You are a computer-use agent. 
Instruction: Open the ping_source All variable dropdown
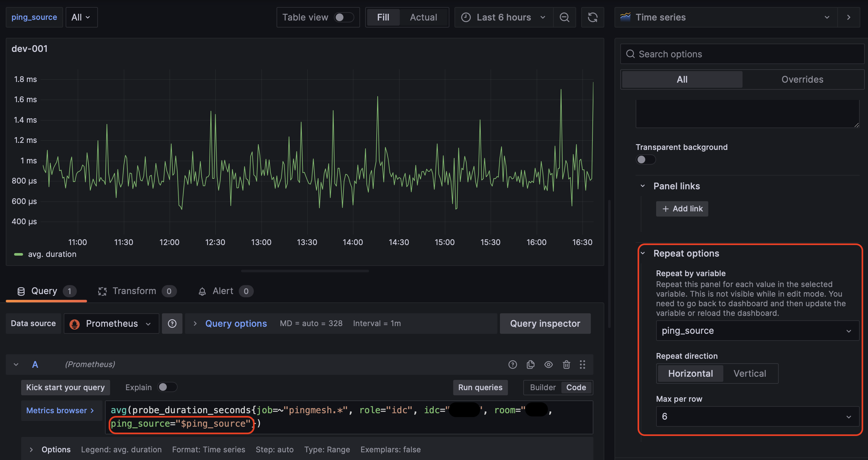[81, 17]
